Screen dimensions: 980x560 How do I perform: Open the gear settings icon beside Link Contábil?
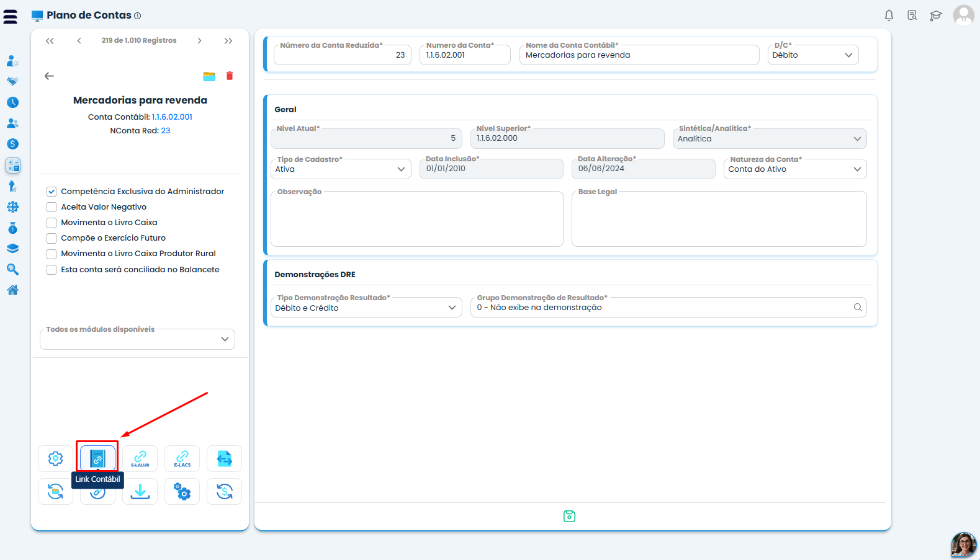click(x=55, y=458)
